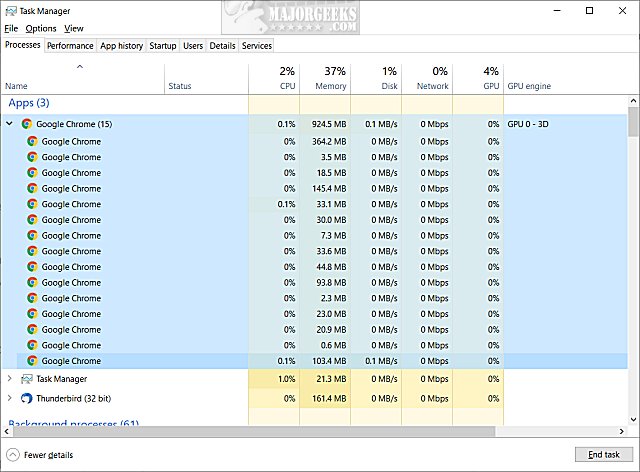Select the Thunderbird (32 bit) process name

click(73, 398)
